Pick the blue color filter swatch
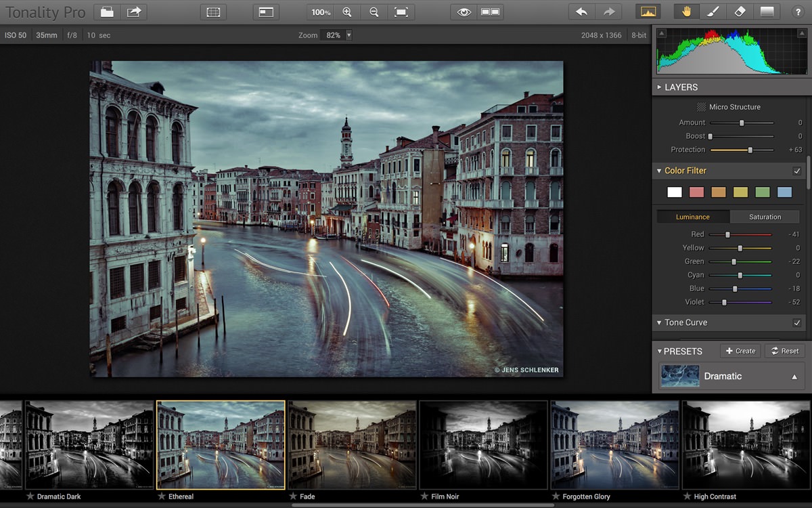This screenshot has width=812, height=508. [x=784, y=192]
